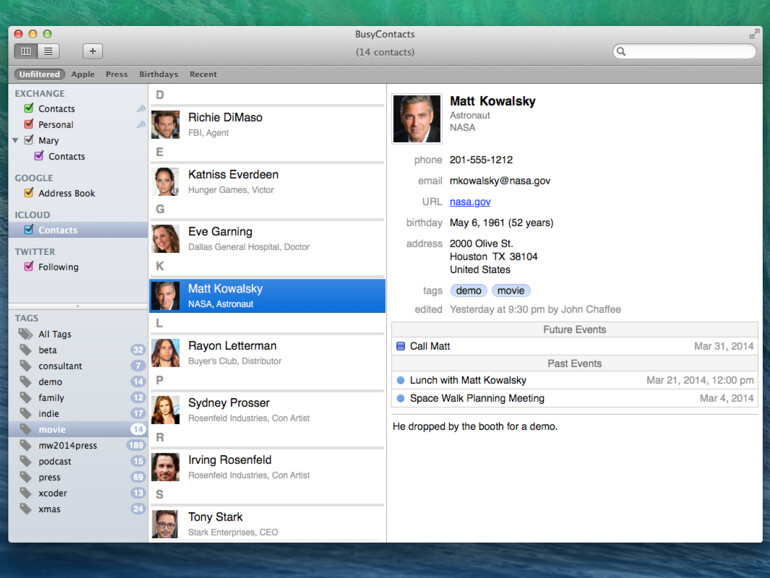Toggle Personal address book checkbox
Image resolution: width=770 pixels, height=578 pixels.
pyautogui.click(x=29, y=124)
